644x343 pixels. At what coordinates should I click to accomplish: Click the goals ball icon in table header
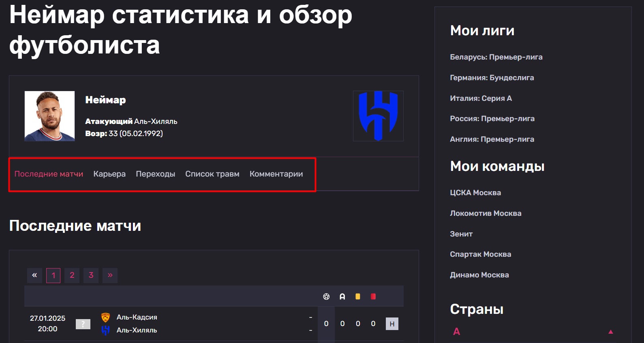tap(326, 297)
